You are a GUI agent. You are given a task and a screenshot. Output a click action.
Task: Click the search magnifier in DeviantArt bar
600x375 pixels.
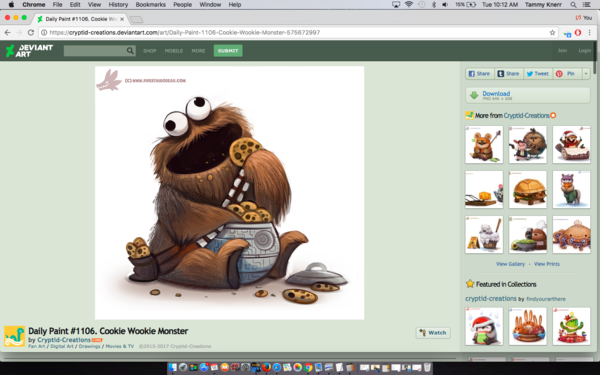tap(130, 51)
